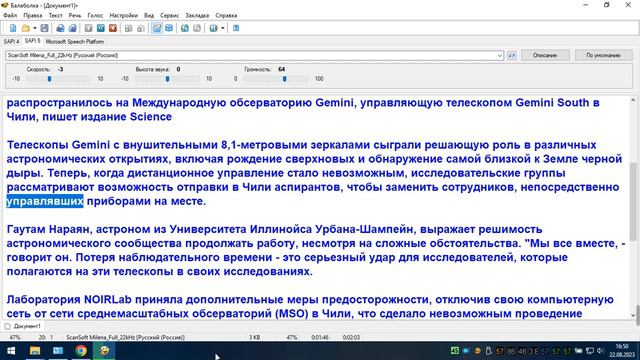
Task: Click the greyed-out Read Aloud play icon
Action: (88, 28)
